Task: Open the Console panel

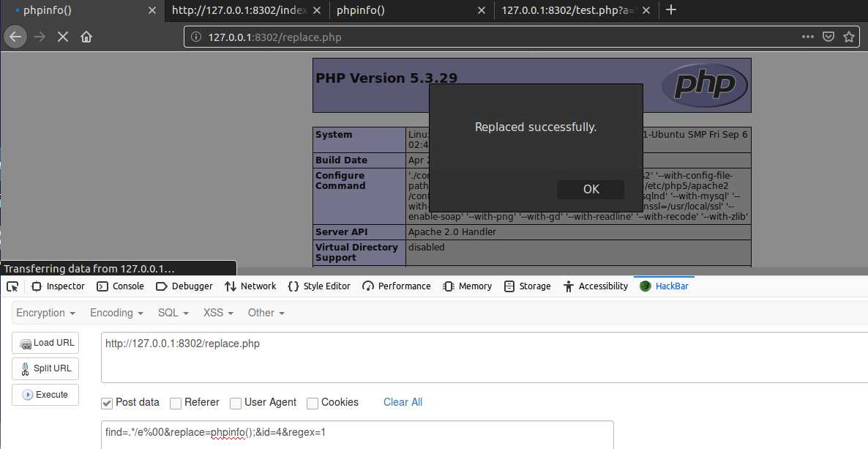Action: pos(120,286)
